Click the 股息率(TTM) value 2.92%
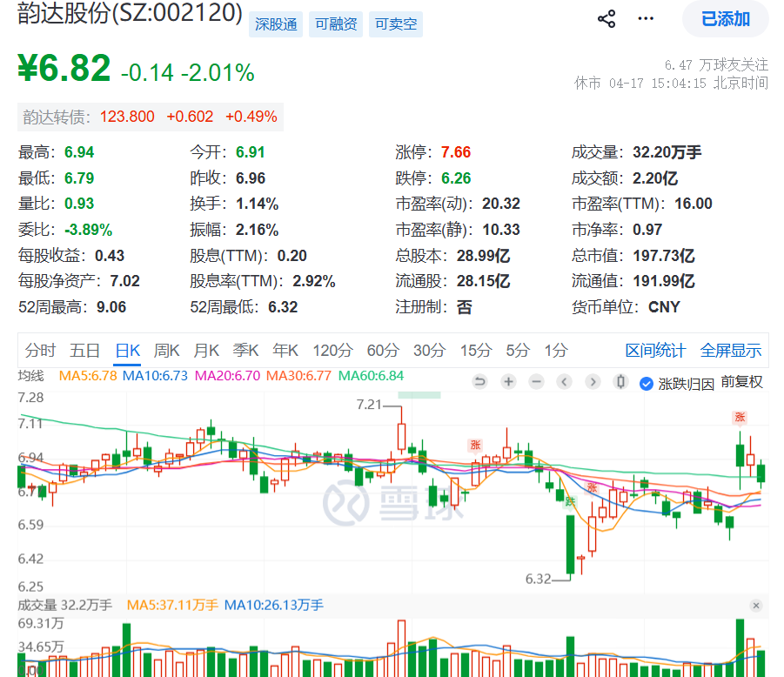 pyautogui.click(x=313, y=281)
